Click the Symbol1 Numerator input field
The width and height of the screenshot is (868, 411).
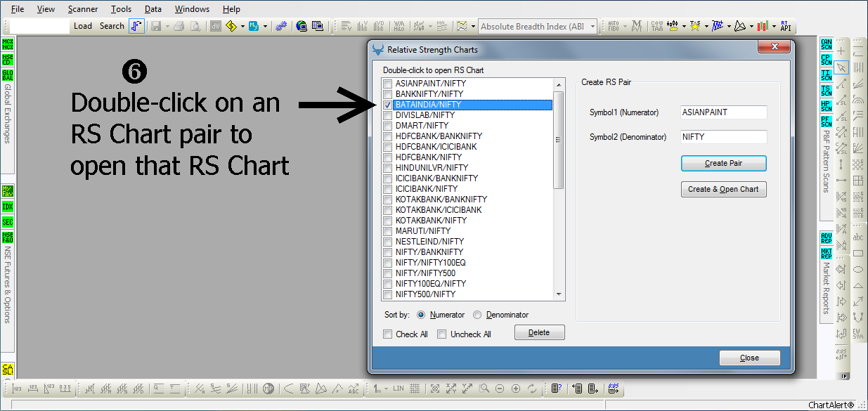724,112
